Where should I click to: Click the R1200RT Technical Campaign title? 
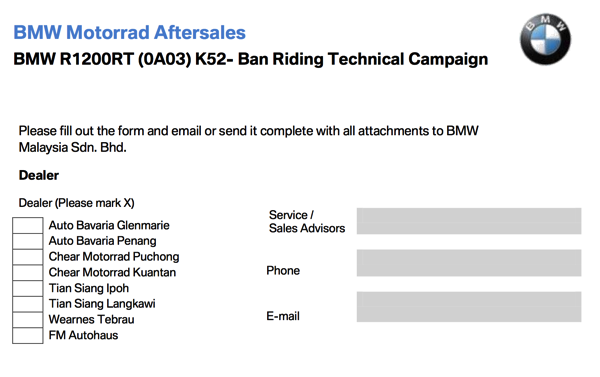click(251, 59)
